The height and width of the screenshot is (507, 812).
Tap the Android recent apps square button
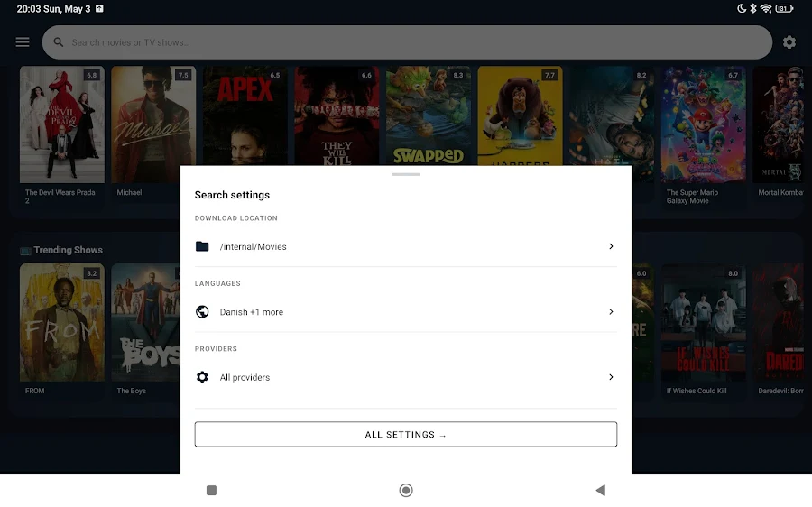click(x=211, y=490)
